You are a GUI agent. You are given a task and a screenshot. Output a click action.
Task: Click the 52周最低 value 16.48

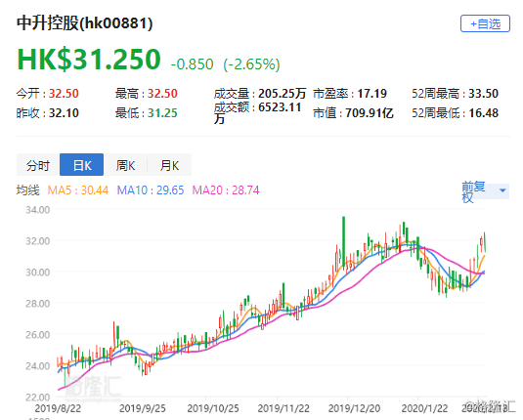pos(484,113)
